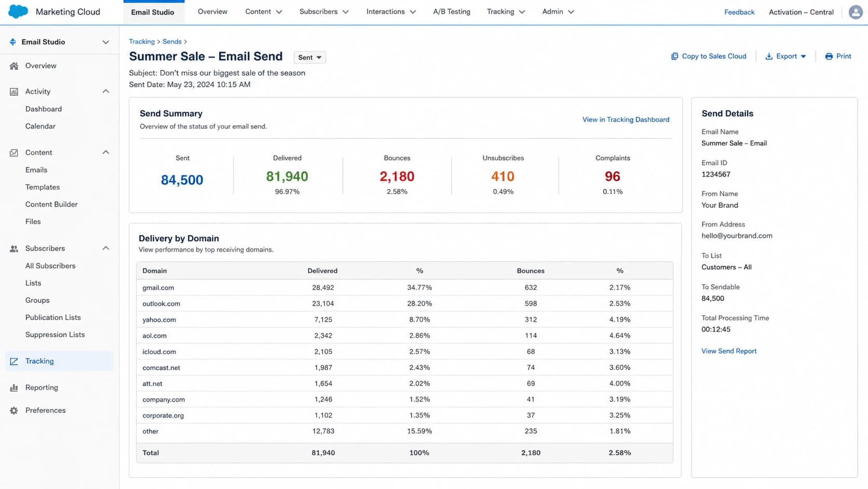This screenshot has width=868, height=489.
Task: Click the Bounces count 2,180 in summary
Action: (397, 177)
